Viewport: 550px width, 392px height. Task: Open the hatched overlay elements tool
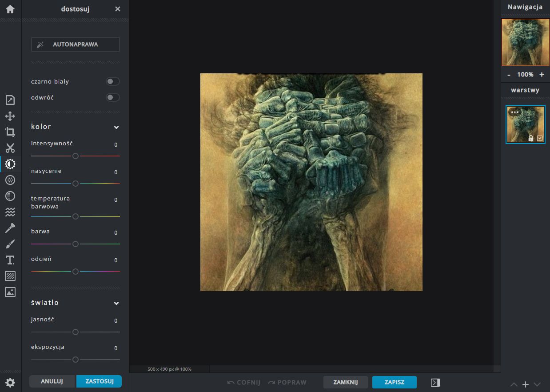tap(10, 276)
